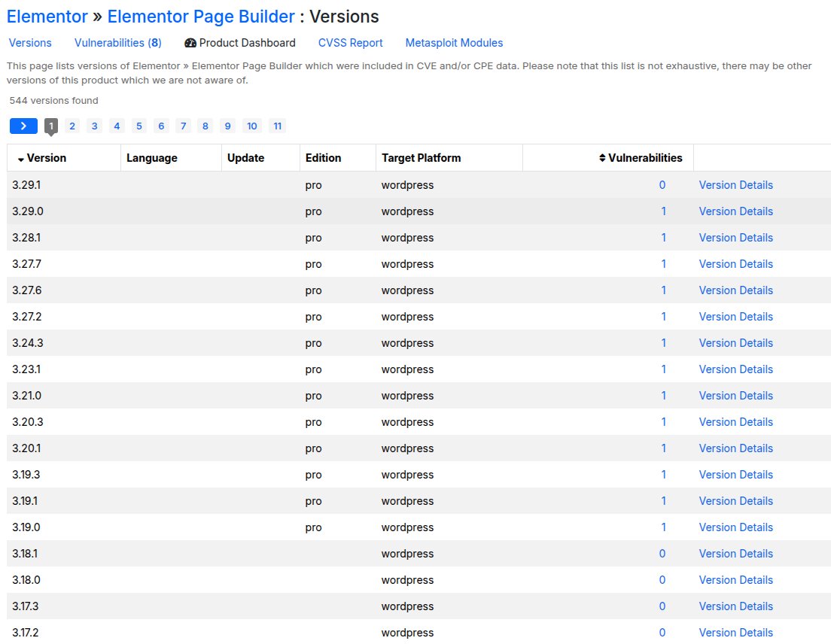Click vulnerability count 0 for version 3.29.1

tap(662, 185)
